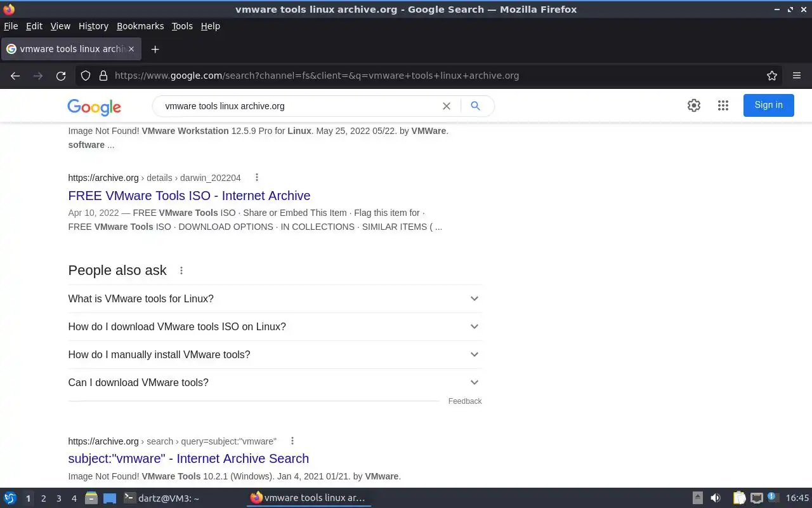
Task: Open the Edit menu
Action: 34,26
